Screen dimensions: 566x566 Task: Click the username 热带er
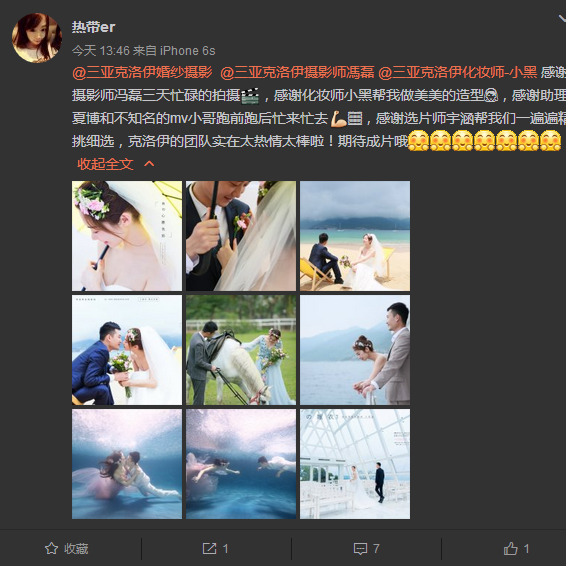coord(93,27)
